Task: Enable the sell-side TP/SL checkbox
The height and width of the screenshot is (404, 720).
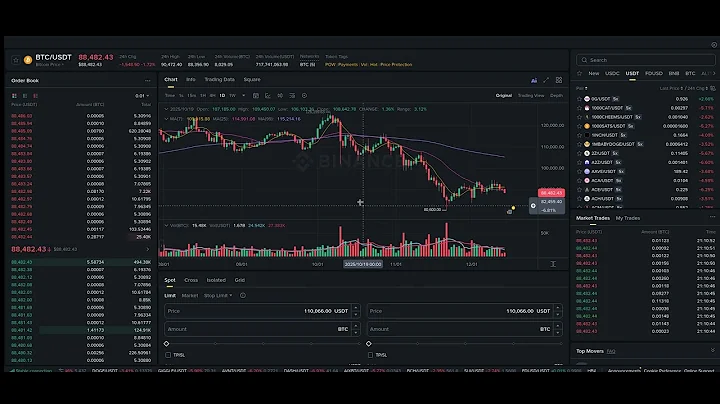Action: [370, 355]
